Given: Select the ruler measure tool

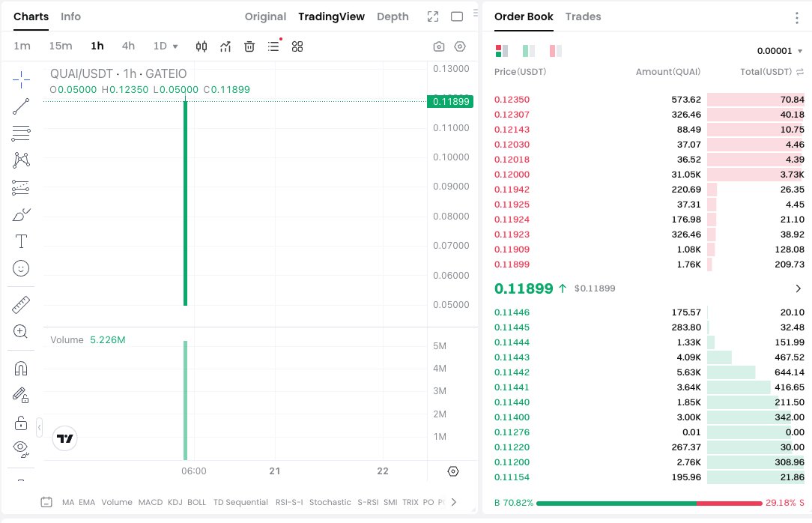Looking at the screenshot, I should (x=21, y=305).
